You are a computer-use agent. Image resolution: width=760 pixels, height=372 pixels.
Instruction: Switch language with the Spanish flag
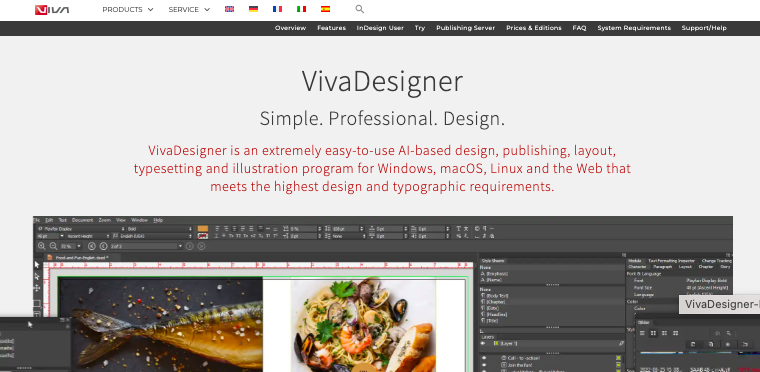coord(325,9)
